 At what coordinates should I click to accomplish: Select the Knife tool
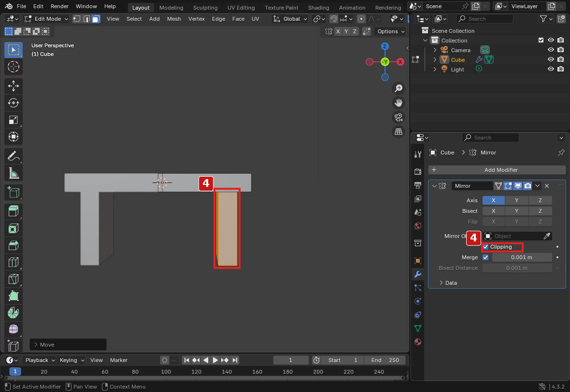coord(14,279)
